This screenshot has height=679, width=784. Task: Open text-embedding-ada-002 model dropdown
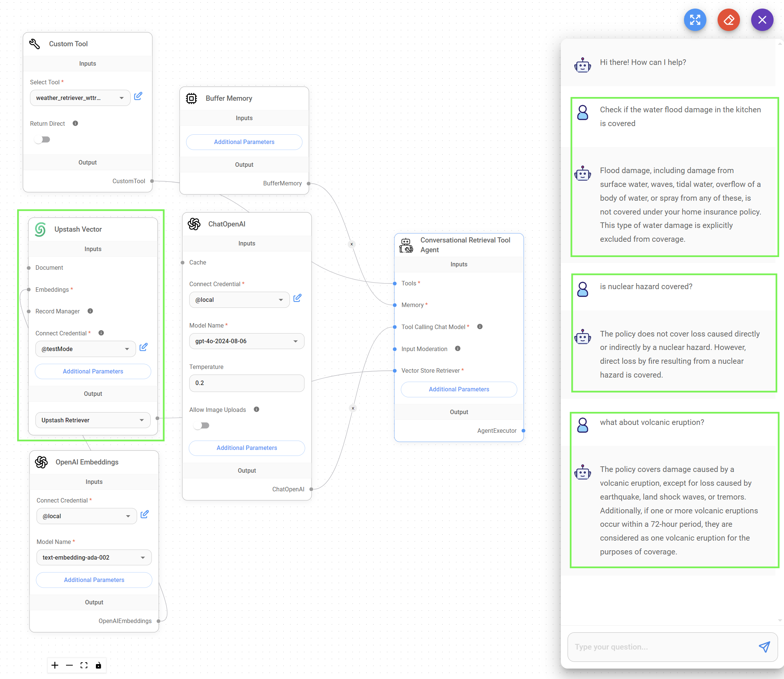[94, 558]
